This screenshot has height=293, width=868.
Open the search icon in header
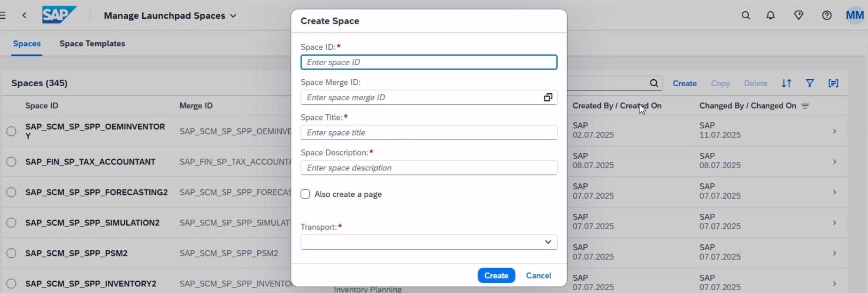click(746, 15)
